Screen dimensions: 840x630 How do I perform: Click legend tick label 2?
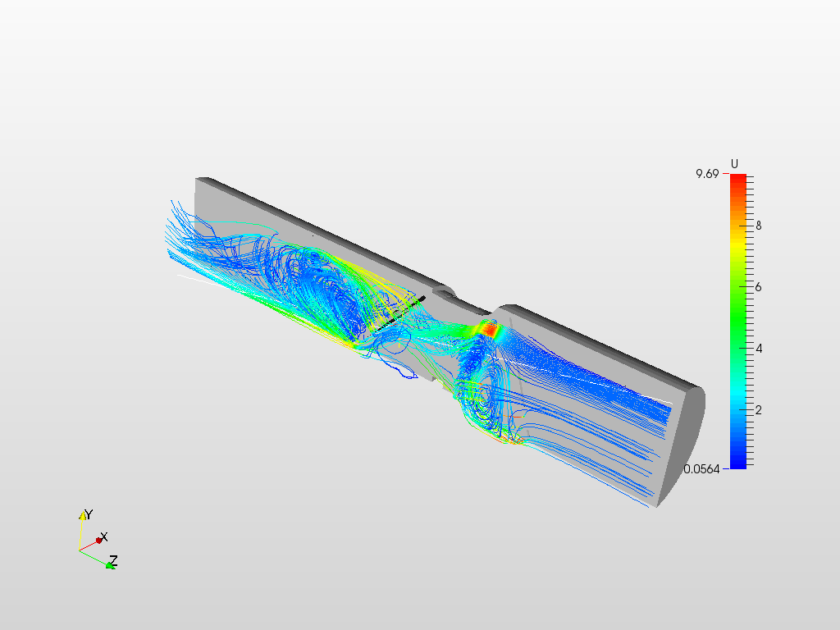[x=758, y=410]
